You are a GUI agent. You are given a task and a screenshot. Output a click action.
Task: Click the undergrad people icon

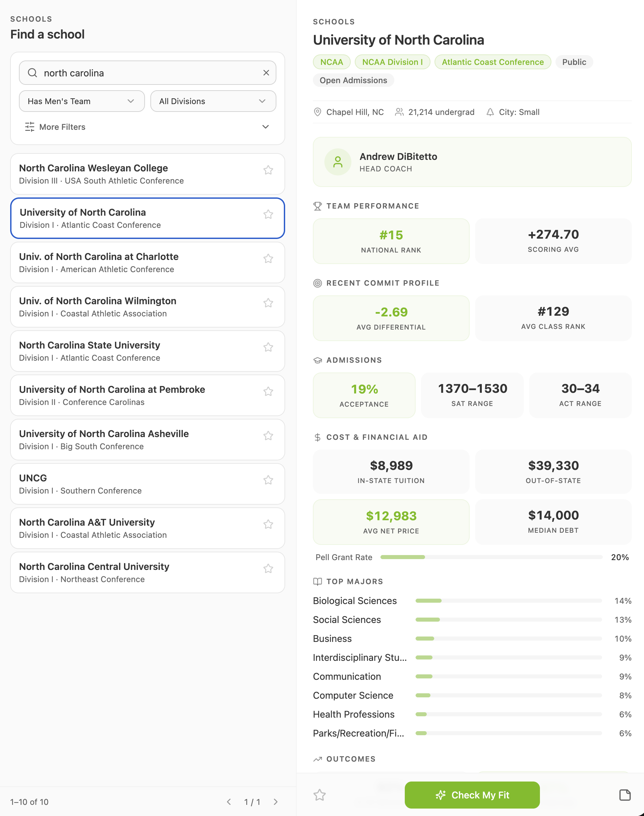click(x=399, y=112)
